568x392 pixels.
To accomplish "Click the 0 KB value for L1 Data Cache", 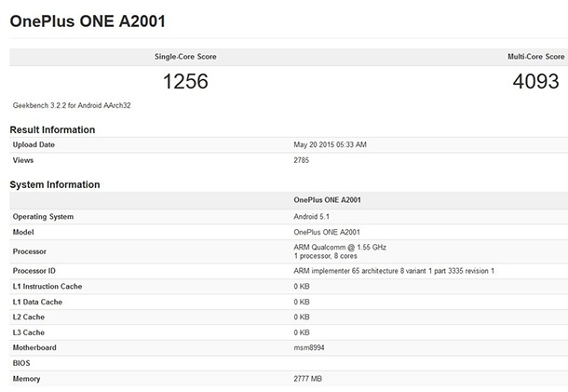I will click(x=302, y=302).
